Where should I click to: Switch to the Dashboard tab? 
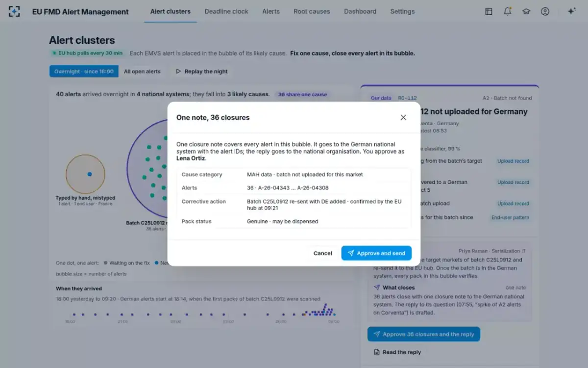(x=360, y=11)
